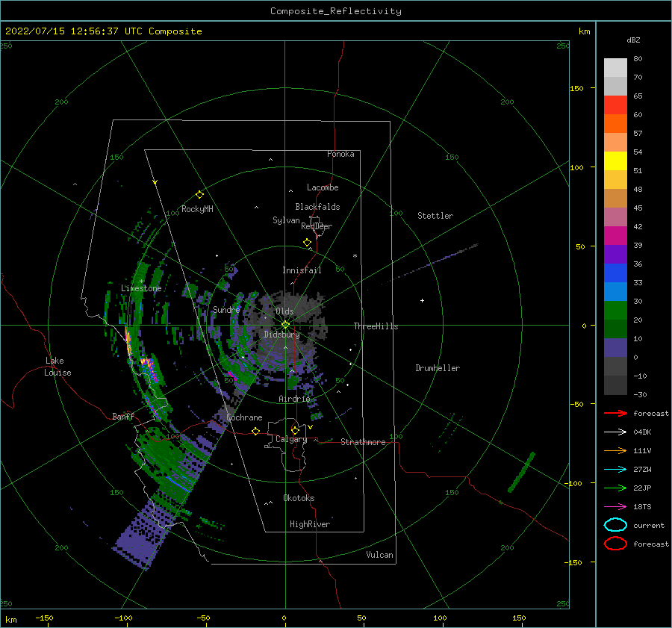Click the Sundre label
The height and width of the screenshot is (628, 672).
pos(226,309)
